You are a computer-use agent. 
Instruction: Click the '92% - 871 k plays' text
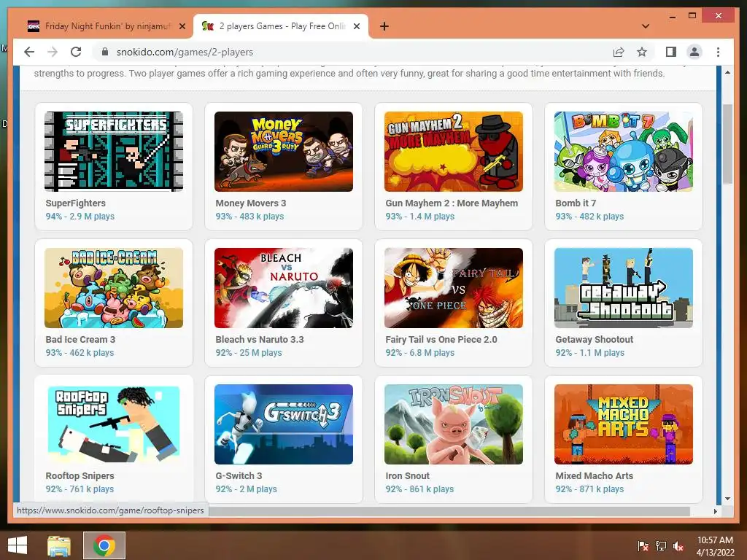click(x=589, y=489)
